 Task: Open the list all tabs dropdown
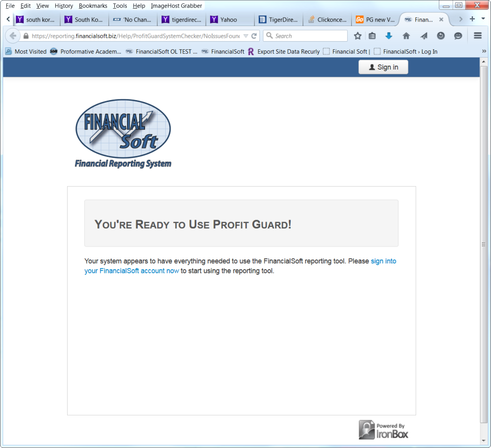click(483, 19)
